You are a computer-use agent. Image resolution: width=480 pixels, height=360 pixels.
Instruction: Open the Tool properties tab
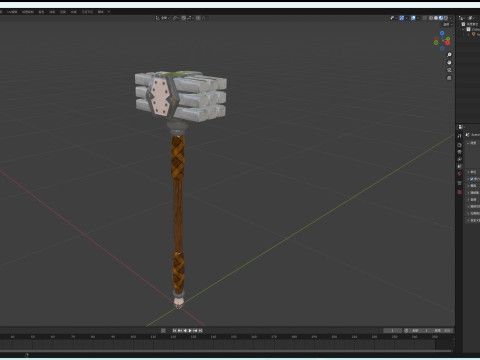459,136
